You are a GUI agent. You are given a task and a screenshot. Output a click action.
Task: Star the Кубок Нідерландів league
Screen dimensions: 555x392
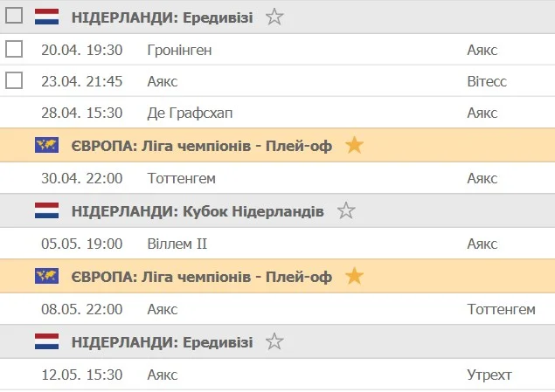[346, 211]
